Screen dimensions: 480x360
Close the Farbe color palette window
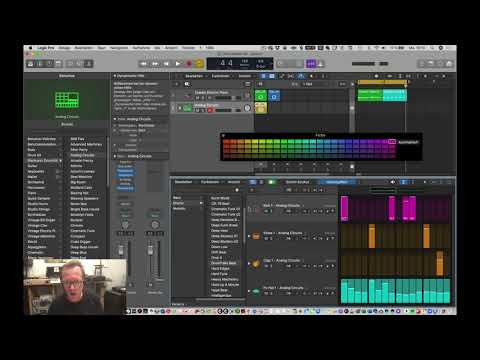(224, 135)
